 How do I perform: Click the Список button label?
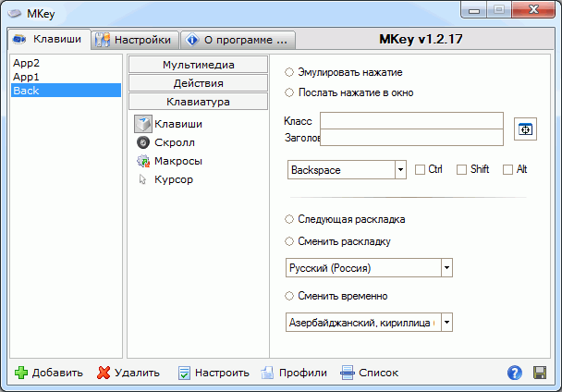378,373
